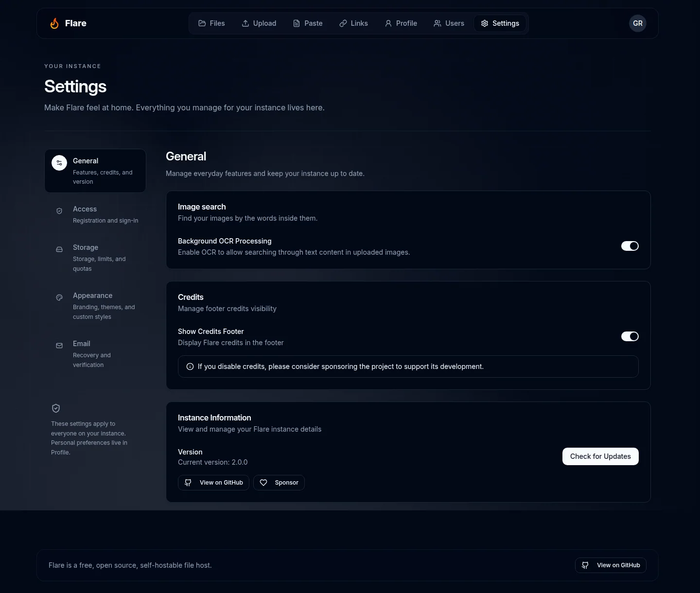The image size is (700, 593).
Task: Click GitHub icon in Instance Information card
Action: coord(188,483)
